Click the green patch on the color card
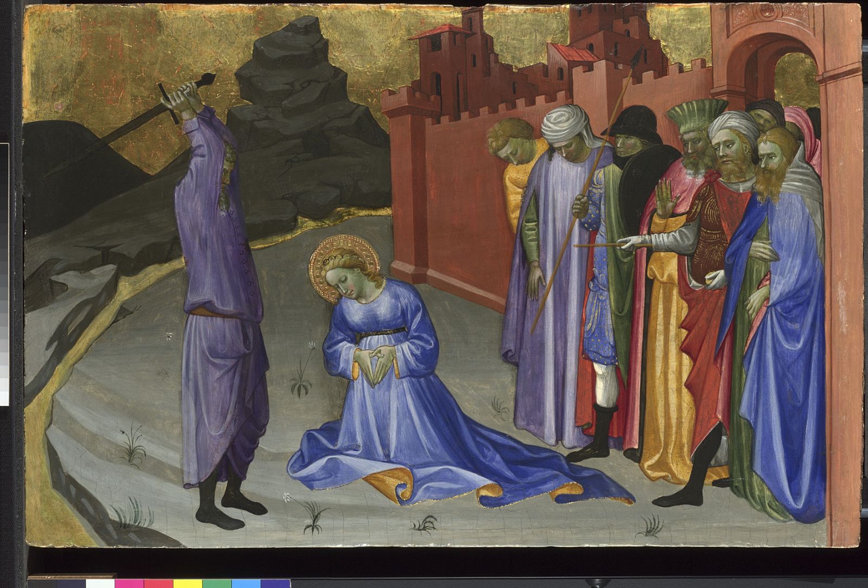Viewport: 868px width, 588px height. click(217, 584)
